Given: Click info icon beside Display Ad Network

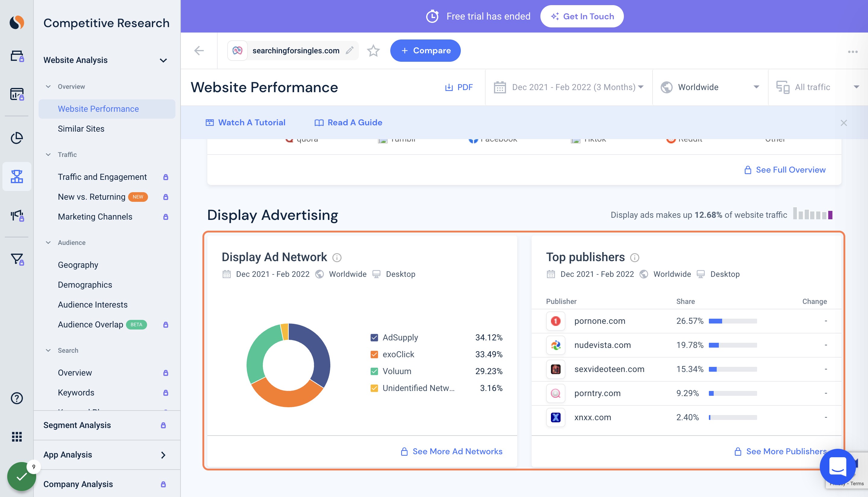Looking at the screenshot, I should tap(337, 257).
